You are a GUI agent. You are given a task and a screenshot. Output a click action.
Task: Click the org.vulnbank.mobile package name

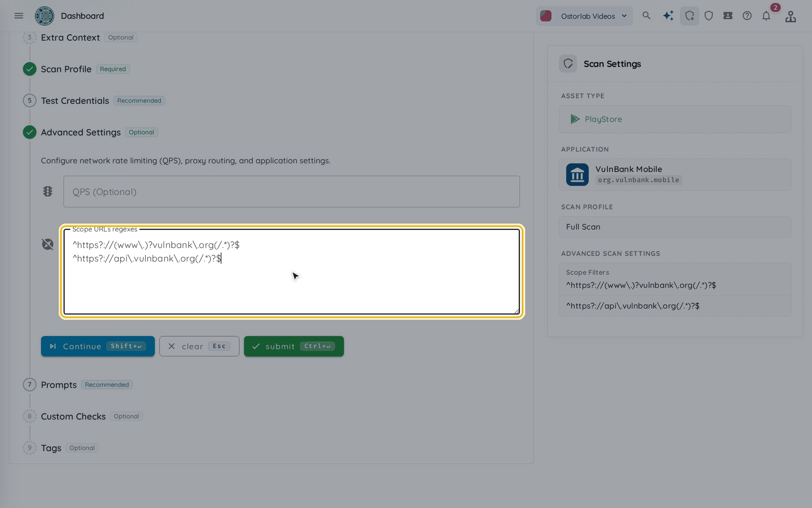639,180
